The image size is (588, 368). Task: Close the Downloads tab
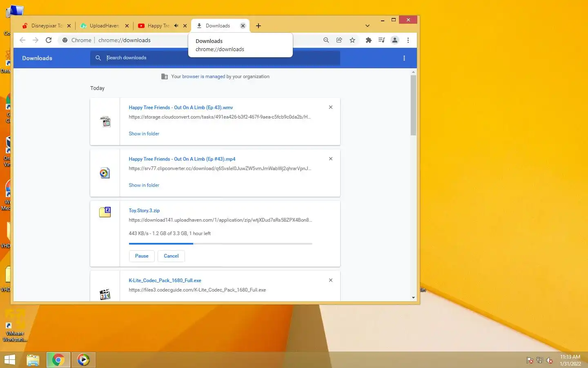point(243,26)
